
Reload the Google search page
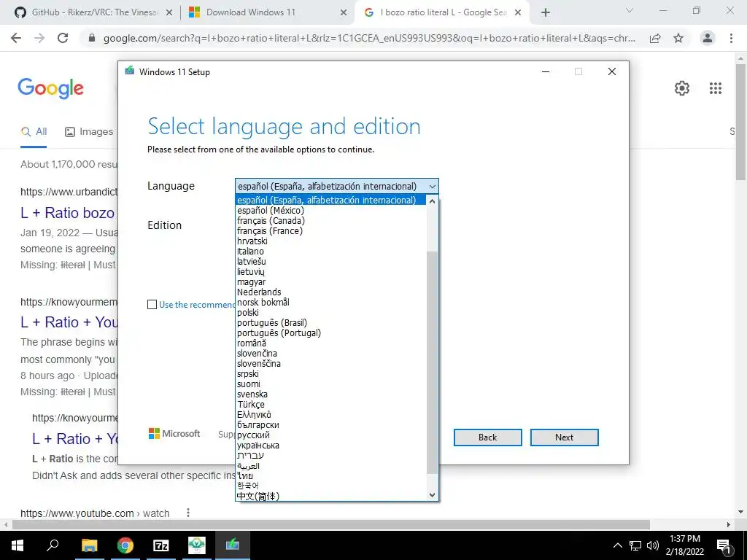pyautogui.click(x=63, y=38)
